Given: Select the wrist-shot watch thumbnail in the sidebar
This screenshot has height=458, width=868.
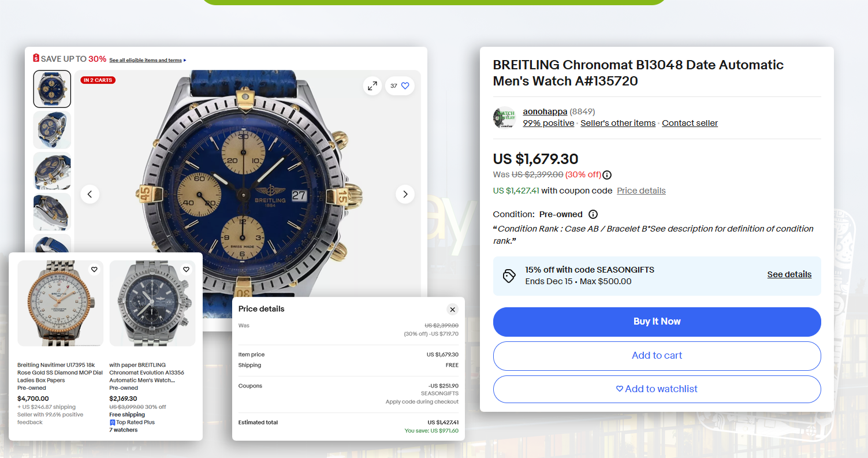Looking at the screenshot, I should click(52, 129).
